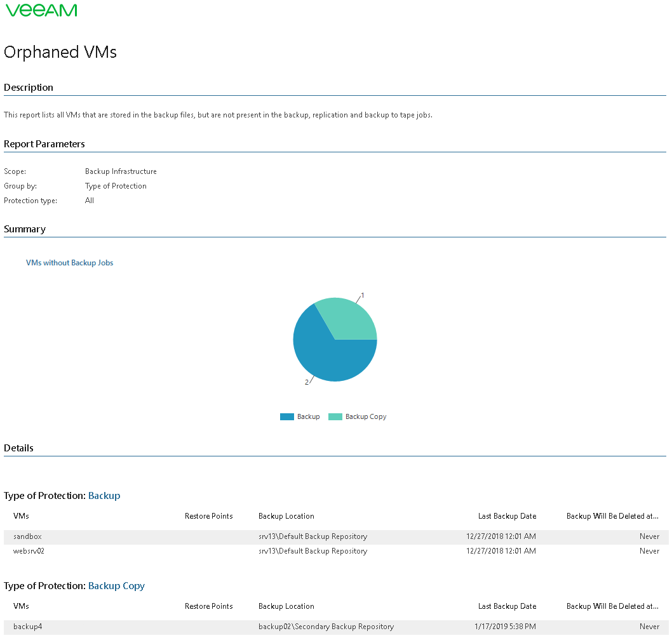The width and height of the screenshot is (672, 638).
Task: Click the Veeam logo
Action: (41, 10)
